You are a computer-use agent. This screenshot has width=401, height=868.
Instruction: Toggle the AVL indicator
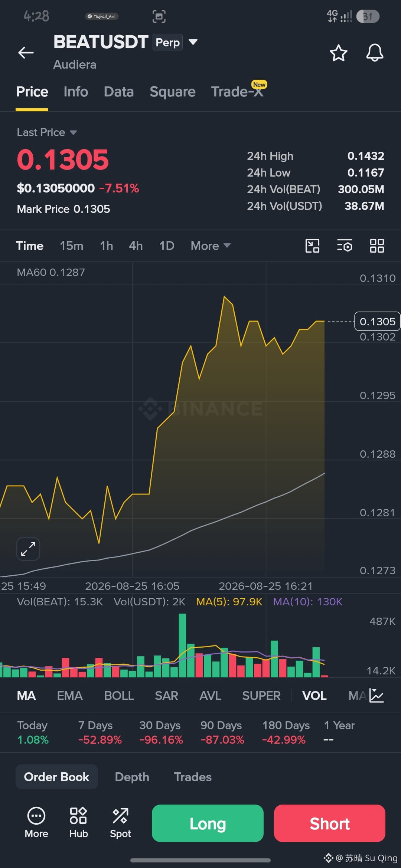click(211, 696)
